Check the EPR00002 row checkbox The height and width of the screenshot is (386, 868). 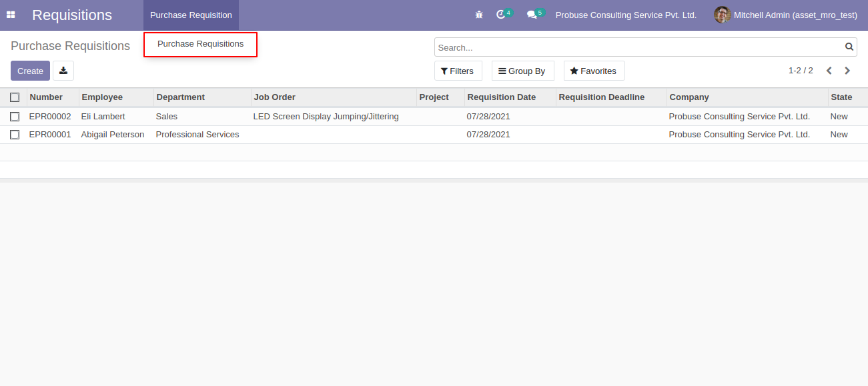[x=15, y=117]
